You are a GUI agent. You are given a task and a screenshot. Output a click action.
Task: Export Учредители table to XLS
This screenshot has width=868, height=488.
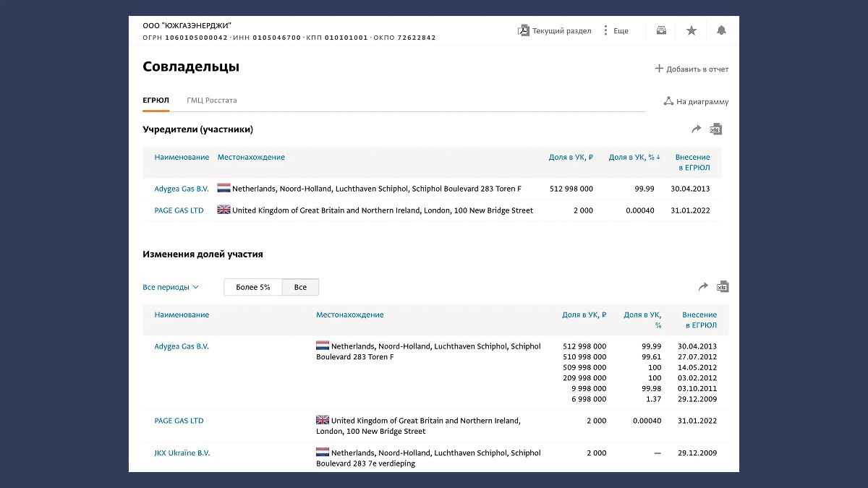pyautogui.click(x=716, y=129)
